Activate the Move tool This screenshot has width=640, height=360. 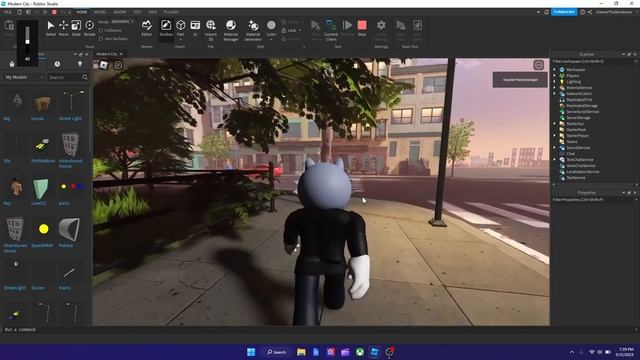(x=63, y=28)
